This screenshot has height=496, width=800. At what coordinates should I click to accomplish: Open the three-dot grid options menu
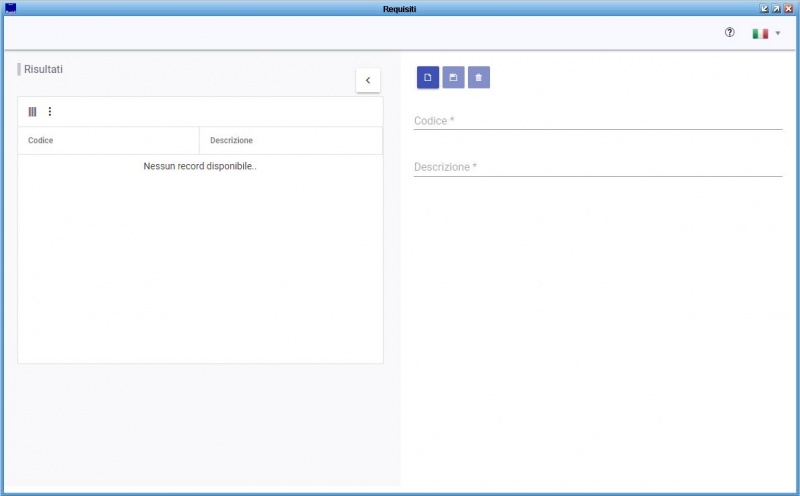tap(49, 111)
